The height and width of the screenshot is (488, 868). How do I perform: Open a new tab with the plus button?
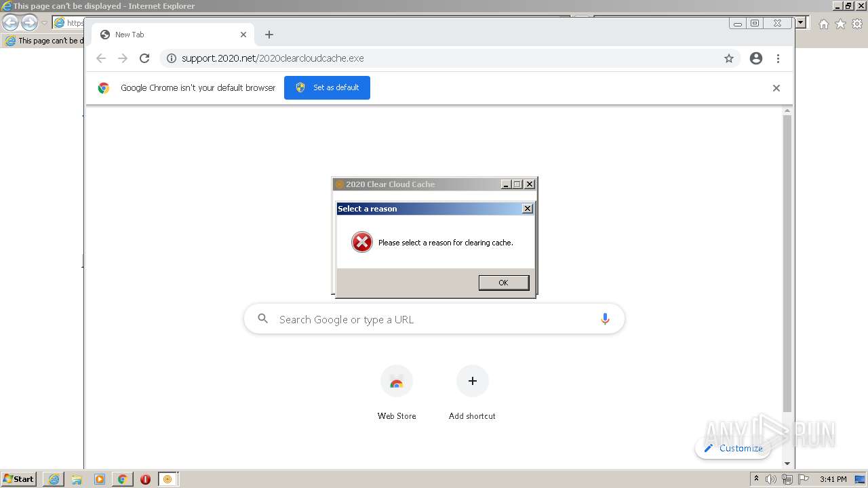(x=269, y=35)
